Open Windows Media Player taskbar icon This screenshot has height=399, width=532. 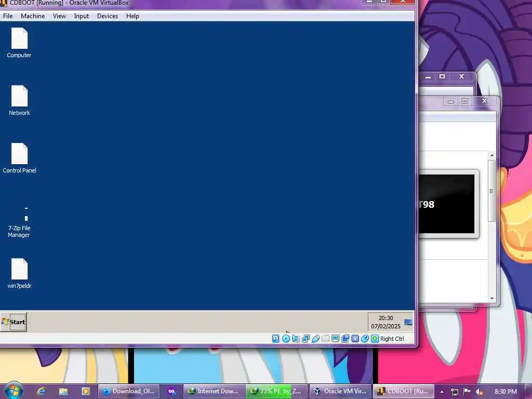86,391
